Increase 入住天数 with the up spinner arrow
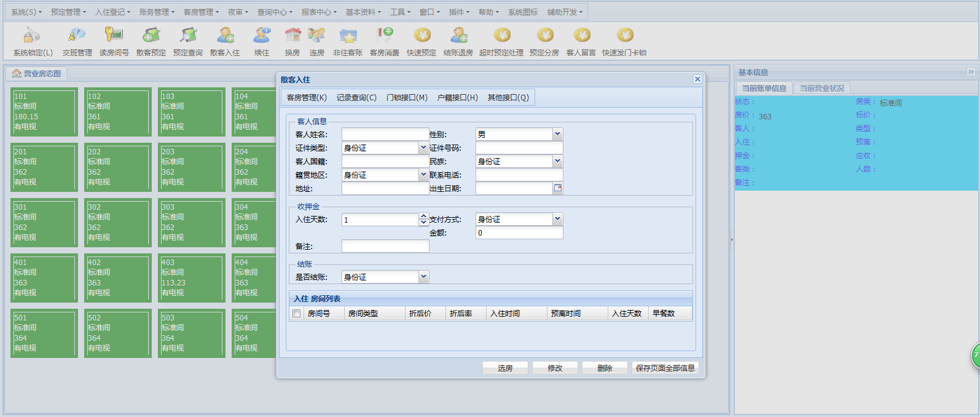The image size is (980, 417). [423, 216]
